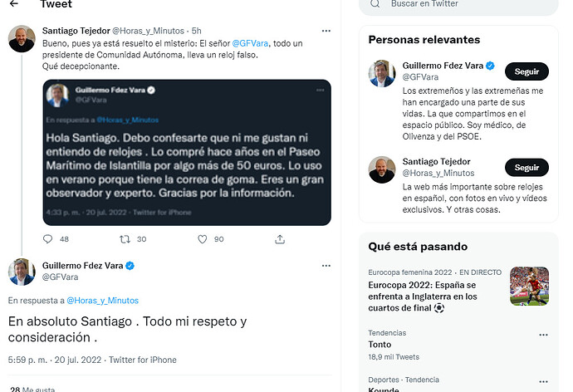Retweet Santiago Tejedor's tweet
Viewport: 573px width, 392px height.
tap(126, 239)
